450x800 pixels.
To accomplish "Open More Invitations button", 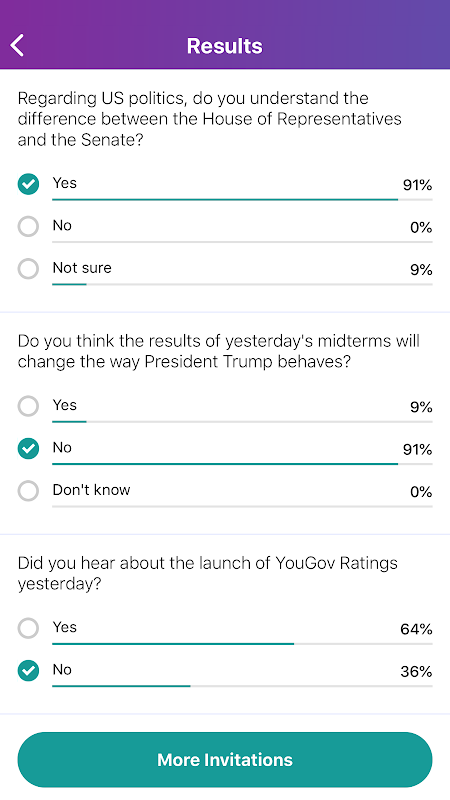I will tap(225, 760).
